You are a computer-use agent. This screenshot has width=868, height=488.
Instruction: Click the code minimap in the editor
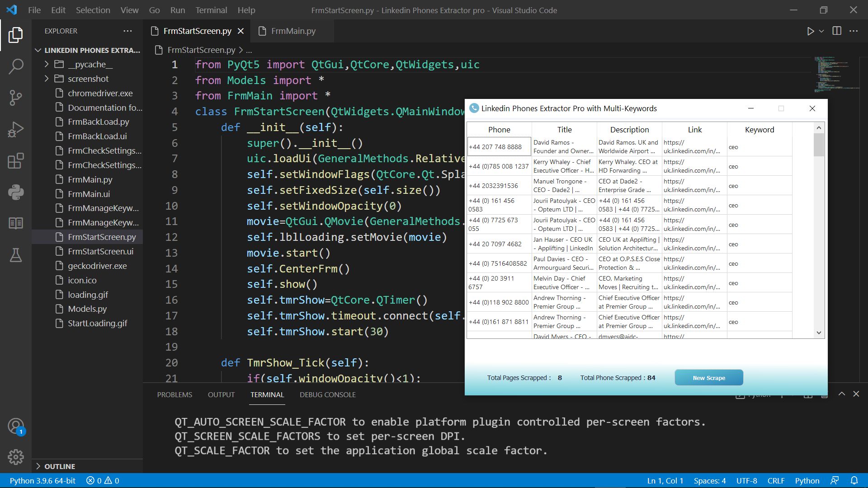(x=836, y=75)
